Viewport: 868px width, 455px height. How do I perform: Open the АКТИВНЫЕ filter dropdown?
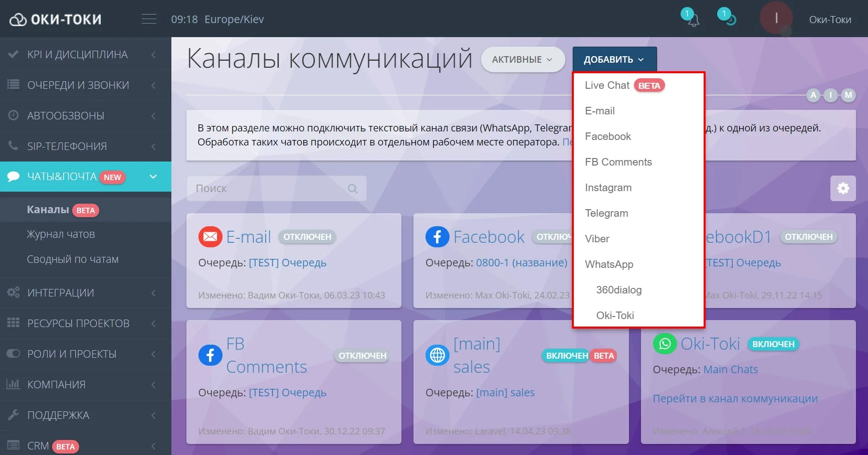(523, 59)
